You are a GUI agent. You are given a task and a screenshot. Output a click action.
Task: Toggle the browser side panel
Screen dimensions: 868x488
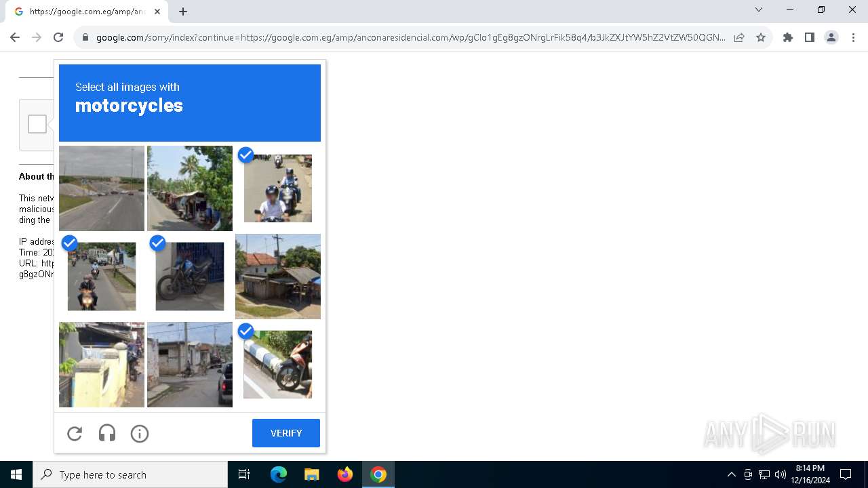point(810,37)
